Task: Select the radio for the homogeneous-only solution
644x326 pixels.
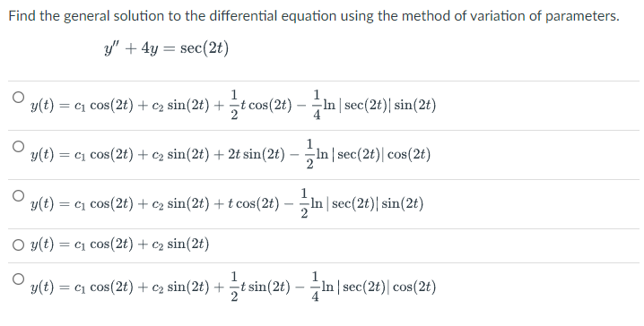Action: (x=18, y=244)
